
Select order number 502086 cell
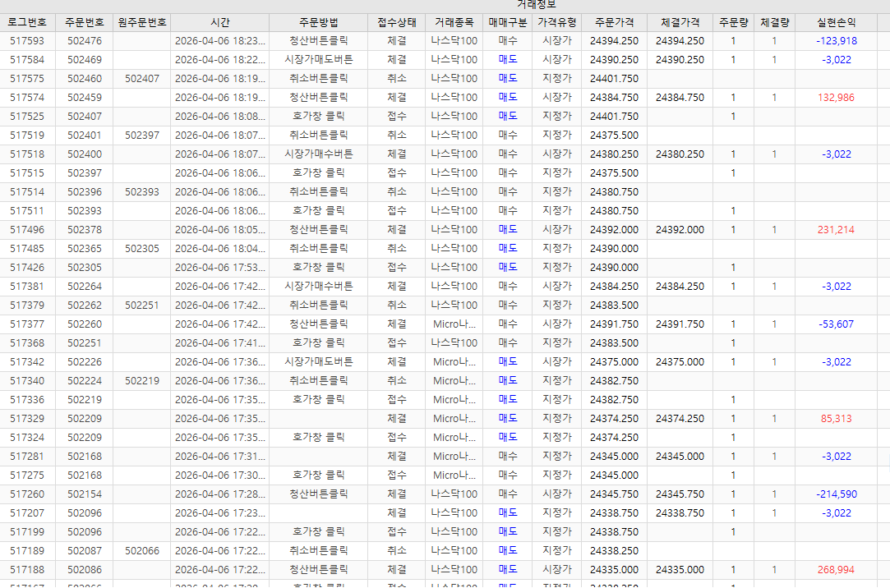click(85, 570)
